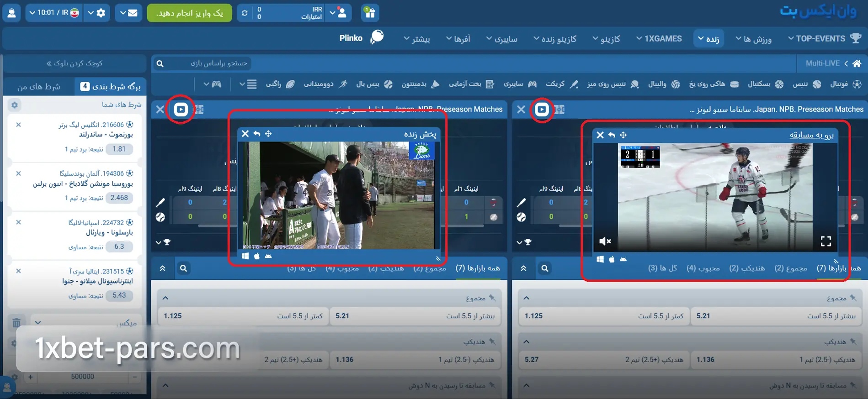
Task: Open bet slip settings gear near شرط های شما
Action: [15, 105]
